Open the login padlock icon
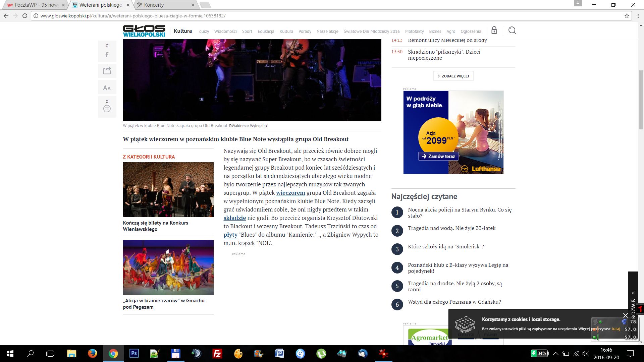 tap(494, 31)
